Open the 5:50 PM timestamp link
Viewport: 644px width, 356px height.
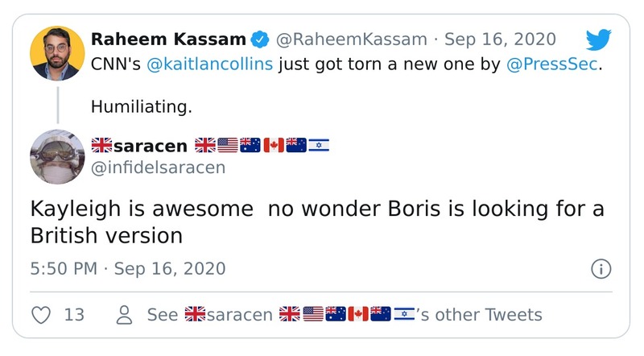(x=127, y=268)
